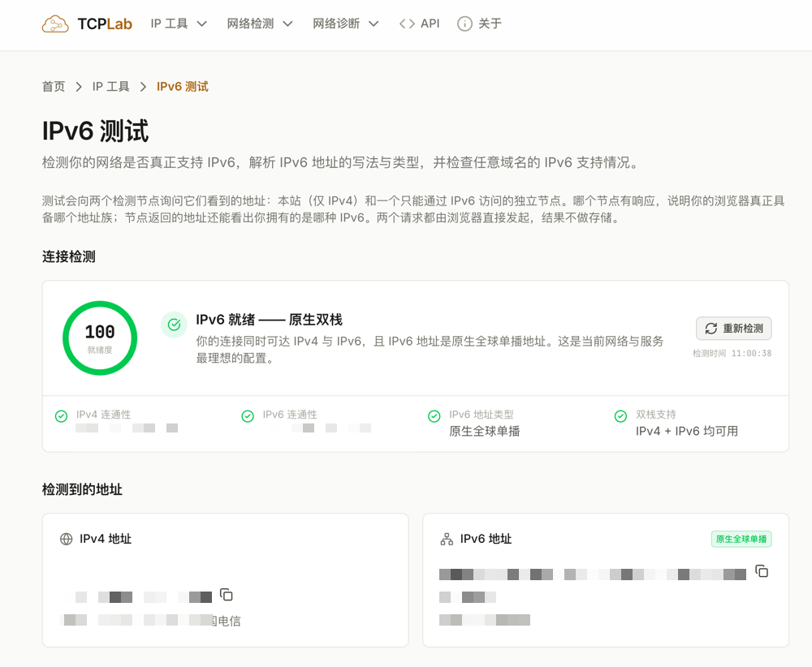The width and height of the screenshot is (812, 667).
Task: Go to 首页 via the breadcrumb
Action: click(x=54, y=86)
